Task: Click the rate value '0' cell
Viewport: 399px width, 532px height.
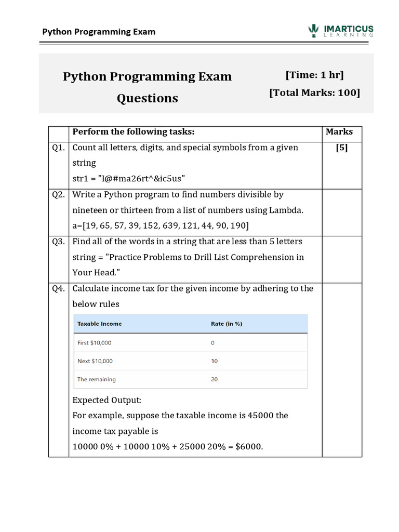Action: point(212,343)
